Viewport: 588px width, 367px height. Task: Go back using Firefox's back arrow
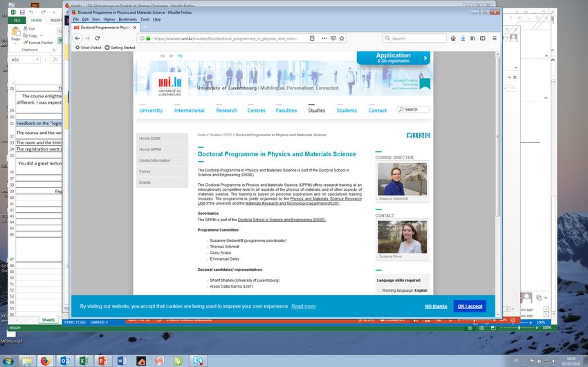click(x=77, y=38)
